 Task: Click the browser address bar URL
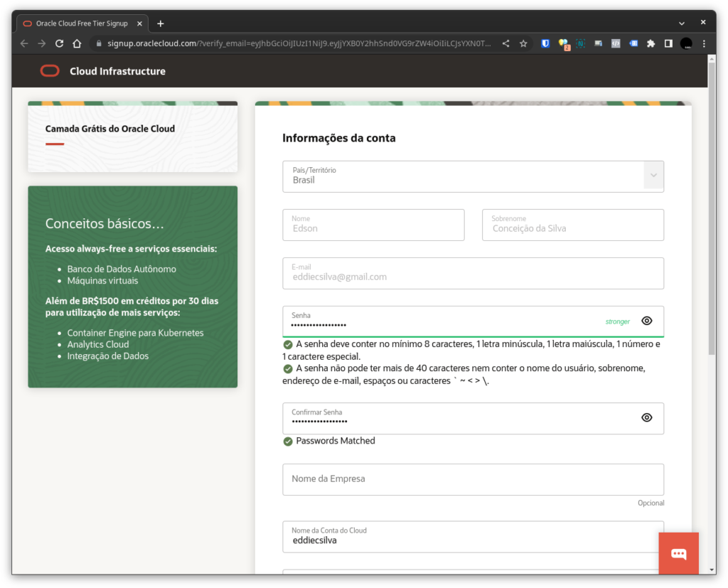299,43
